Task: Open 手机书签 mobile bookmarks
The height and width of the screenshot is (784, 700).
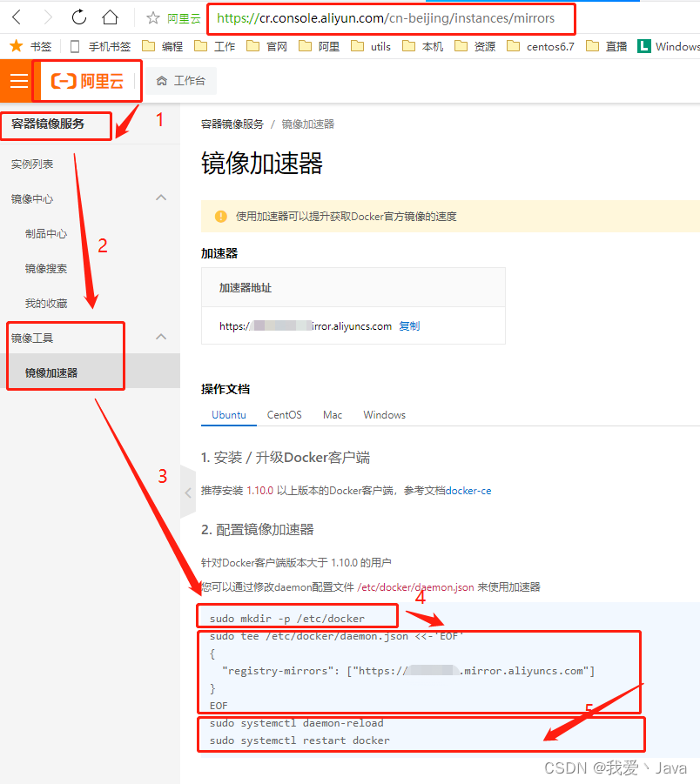Action: pyautogui.click(x=100, y=46)
